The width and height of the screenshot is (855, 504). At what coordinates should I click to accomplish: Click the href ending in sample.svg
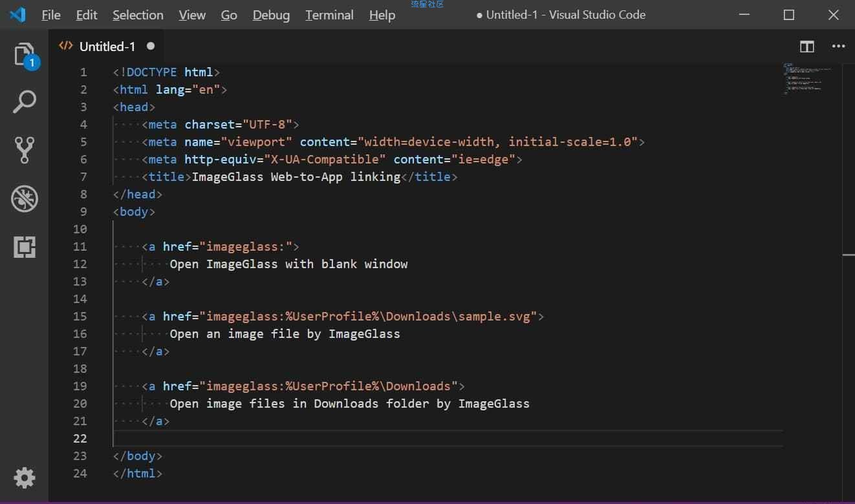coord(369,316)
